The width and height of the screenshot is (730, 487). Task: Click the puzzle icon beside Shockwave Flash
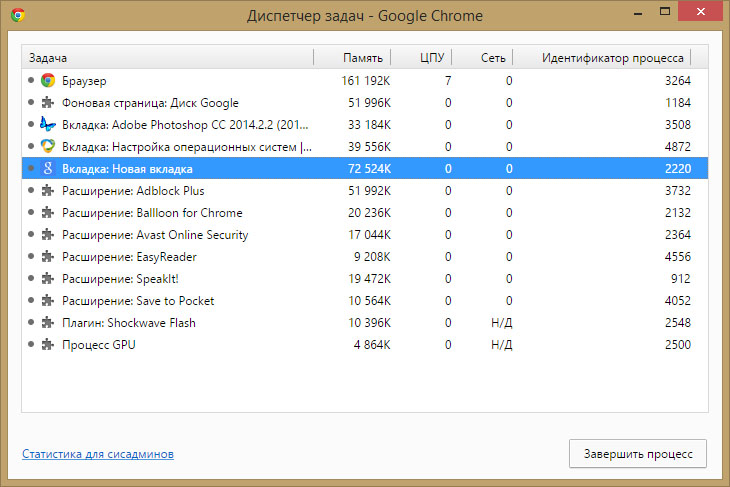(47, 322)
